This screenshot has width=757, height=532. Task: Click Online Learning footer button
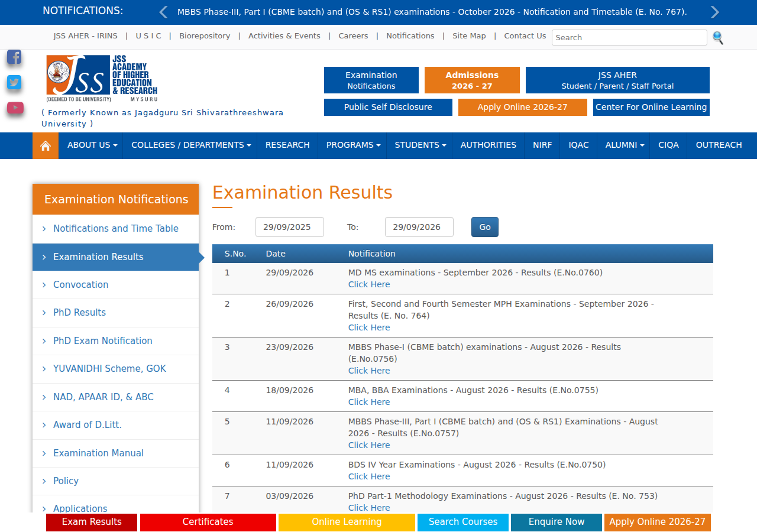pyautogui.click(x=347, y=523)
